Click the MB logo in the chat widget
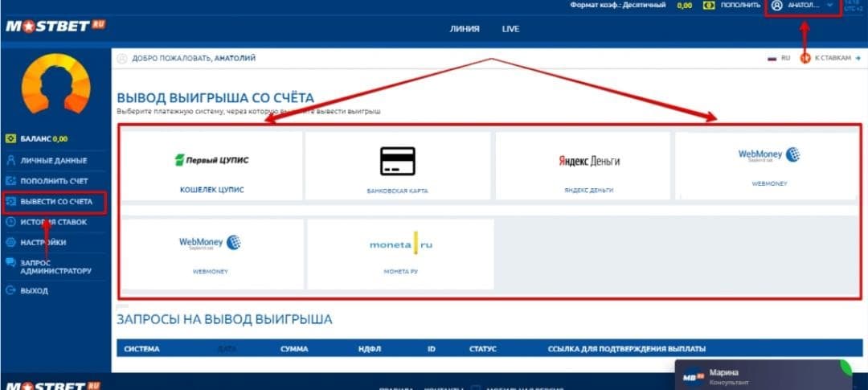This screenshot has width=868, height=390. (x=693, y=376)
